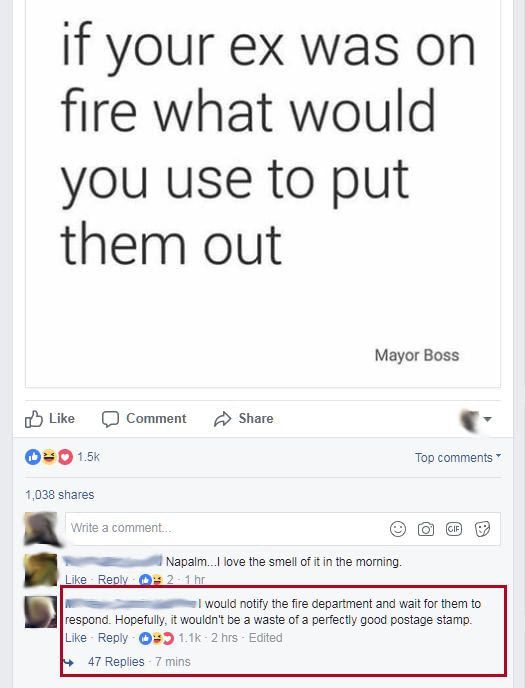View the 1.1k reactions on fire department comment

coord(170,638)
